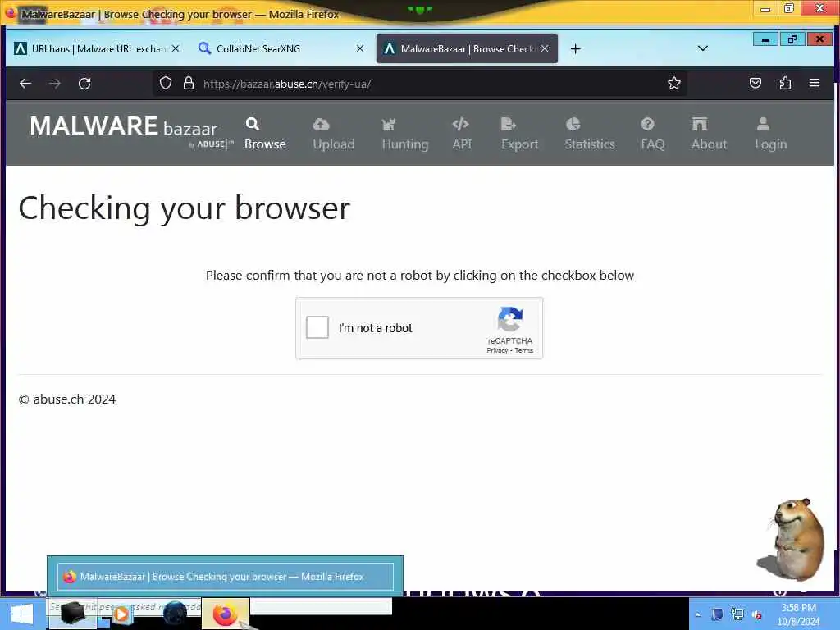
Task: Open a new tab with plus button
Action: pyautogui.click(x=575, y=48)
